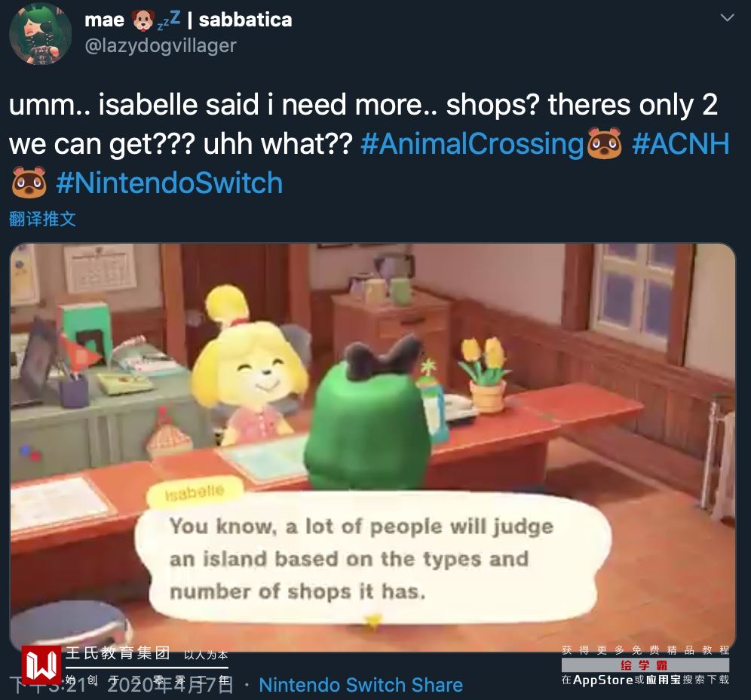Click the red W logo watermark

41,665
